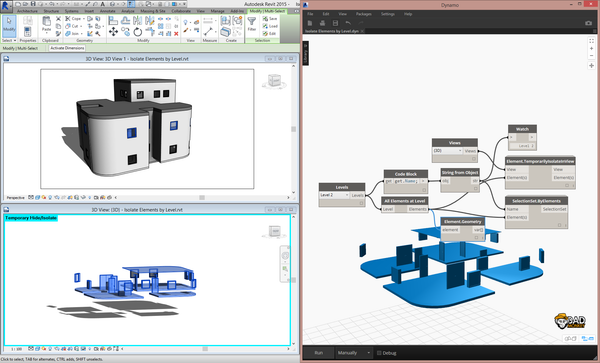The height and width of the screenshot is (363, 600).
Task: Open the Architecture ribbon tab
Action: click(x=27, y=11)
